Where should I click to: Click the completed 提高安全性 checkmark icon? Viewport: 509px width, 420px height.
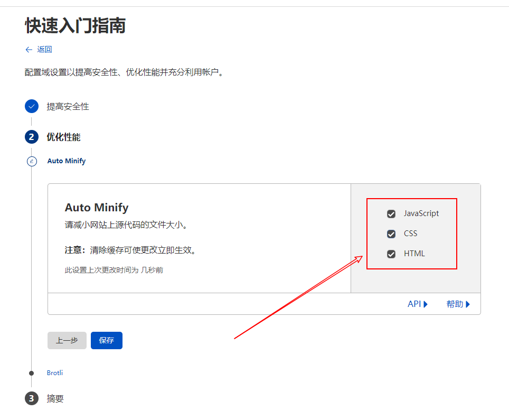pyautogui.click(x=32, y=106)
